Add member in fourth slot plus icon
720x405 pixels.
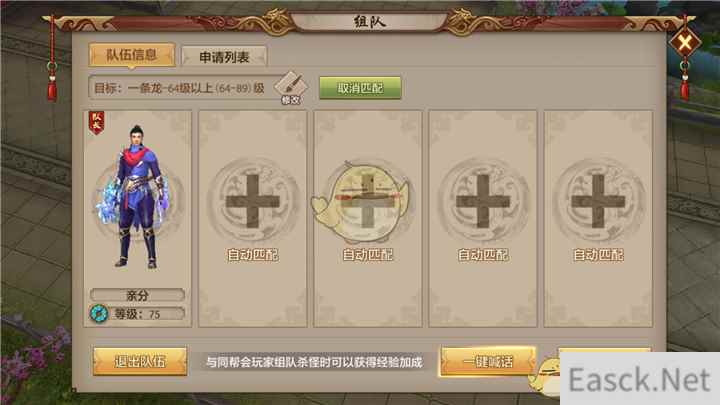pos(483,202)
